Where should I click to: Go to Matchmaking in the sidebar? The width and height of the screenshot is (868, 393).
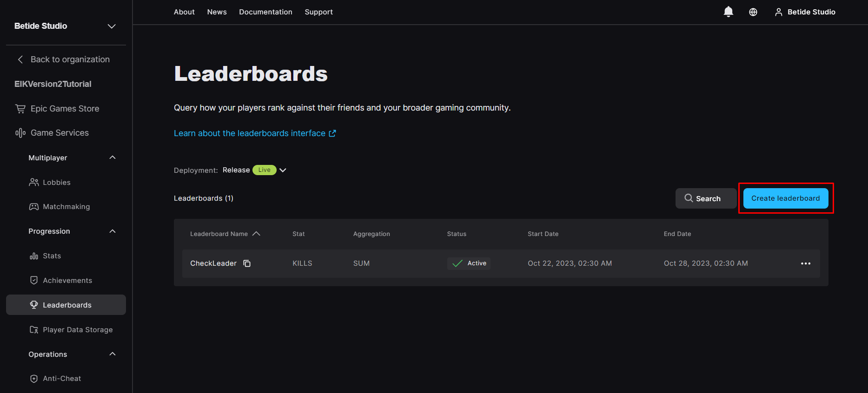(66, 207)
